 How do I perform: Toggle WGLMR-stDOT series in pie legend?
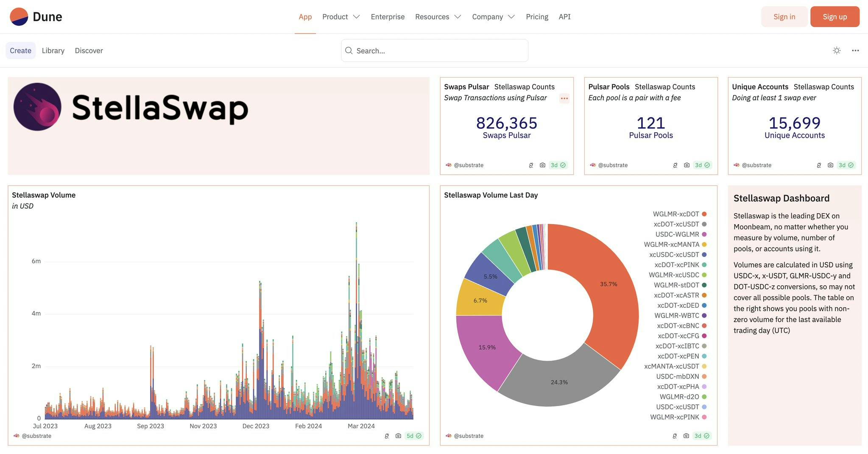click(x=680, y=285)
